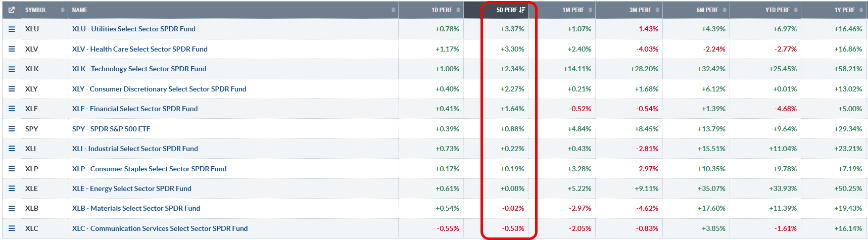Click XLP 1Y value +7.19%
Image resolution: width=868 pixels, height=240 pixels.
[850, 169]
